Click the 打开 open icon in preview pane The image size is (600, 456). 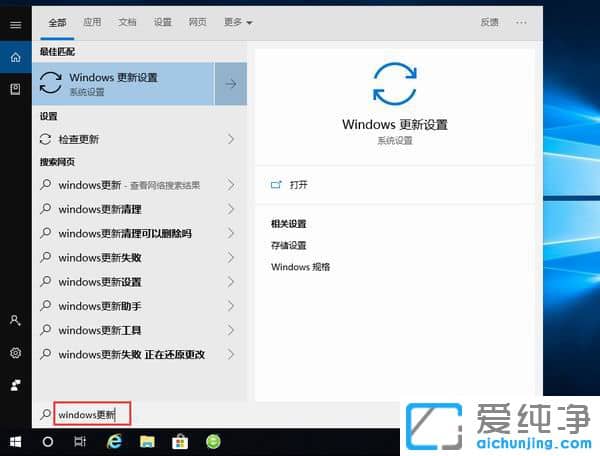click(x=276, y=185)
